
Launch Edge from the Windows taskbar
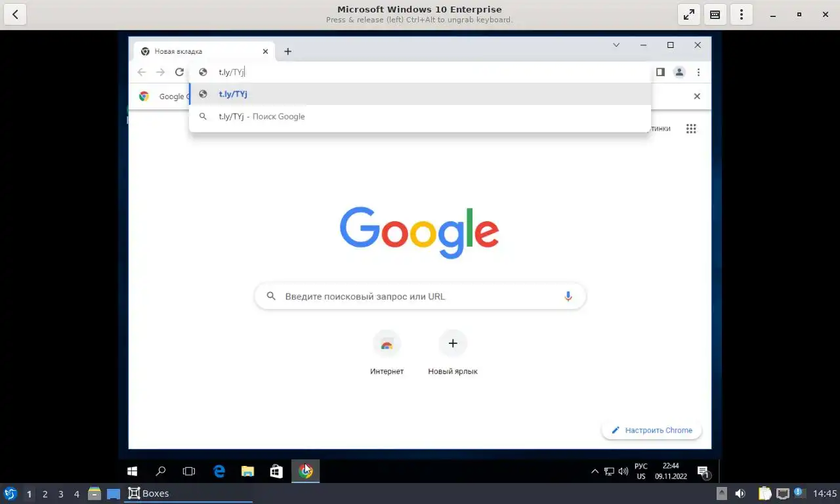point(219,471)
